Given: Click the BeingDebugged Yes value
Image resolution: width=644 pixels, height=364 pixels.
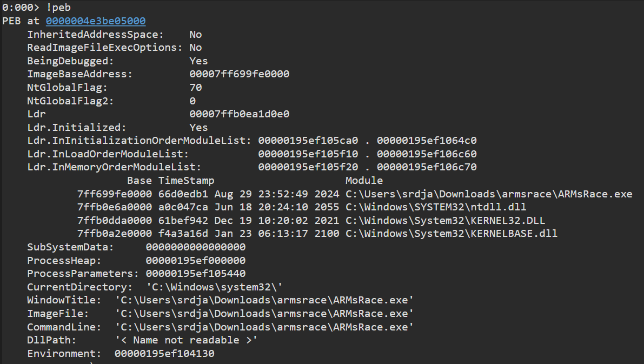Looking at the screenshot, I should click(198, 61).
